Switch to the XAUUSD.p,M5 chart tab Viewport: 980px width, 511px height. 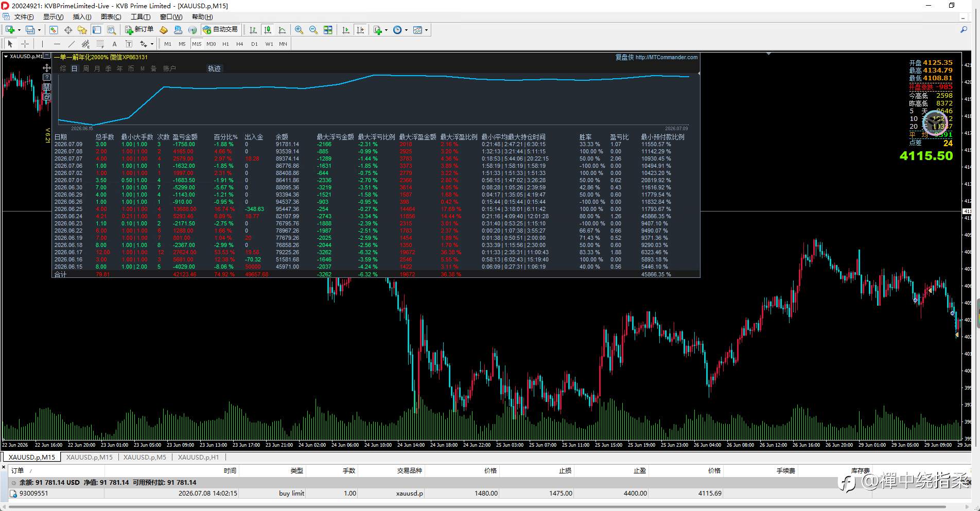pos(145,457)
